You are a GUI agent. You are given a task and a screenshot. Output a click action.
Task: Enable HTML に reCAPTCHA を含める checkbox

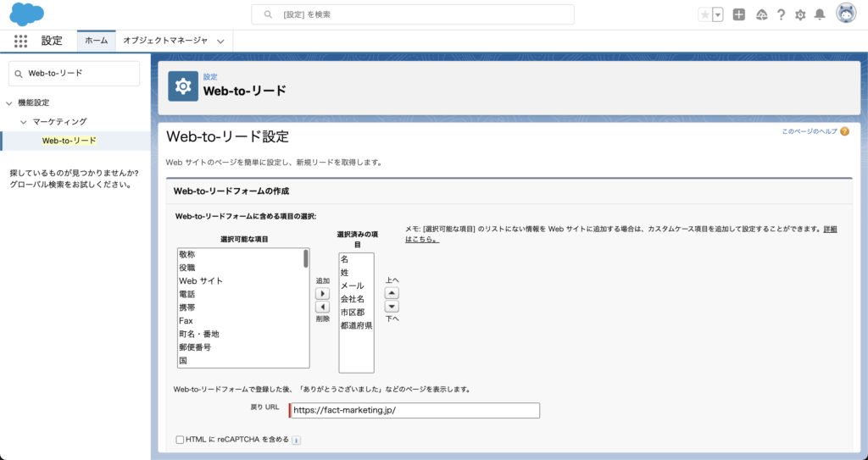tap(180, 440)
